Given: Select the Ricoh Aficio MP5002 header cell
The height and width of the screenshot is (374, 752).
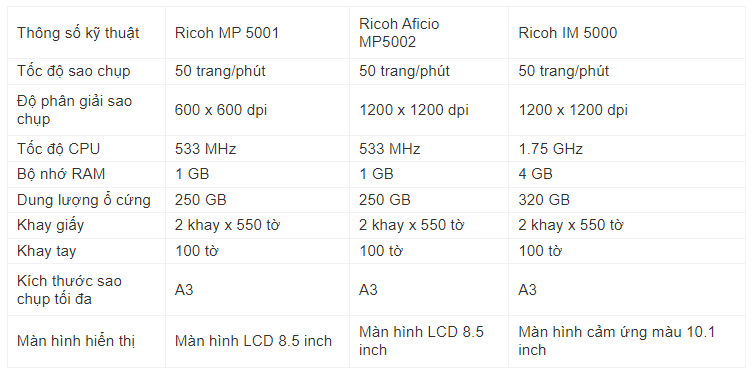Looking at the screenshot, I should (x=429, y=33).
